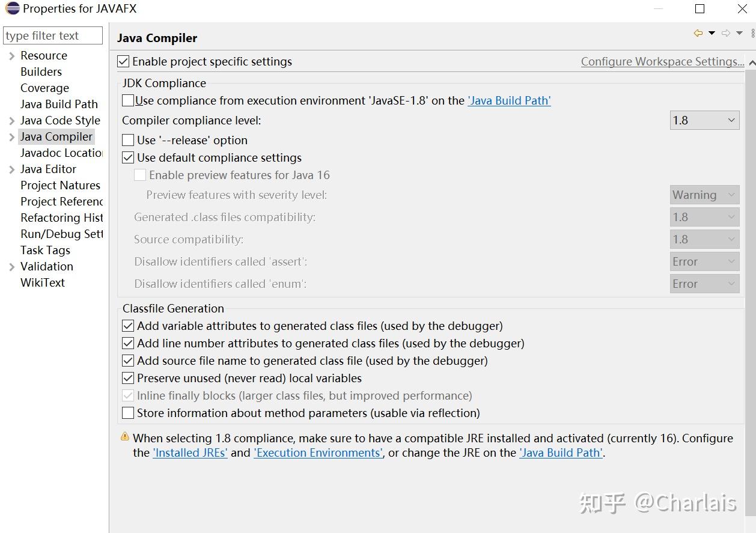The image size is (756, 533).
Task: Expand the Validation tree node
Action: (x=11, y=267)
